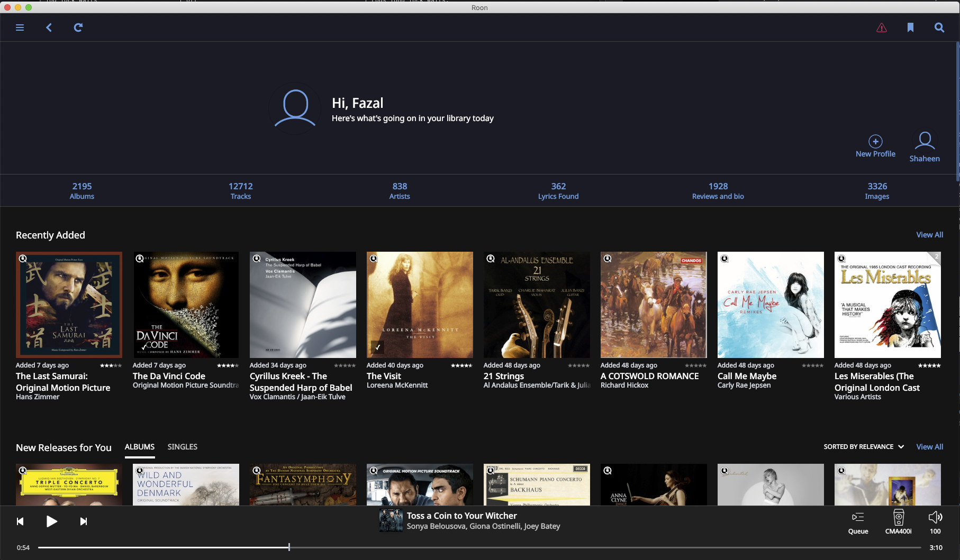This screenshot has width=960, height=560.
Task: Select the Albums tab in New Releases
Action: coord(140,447)
